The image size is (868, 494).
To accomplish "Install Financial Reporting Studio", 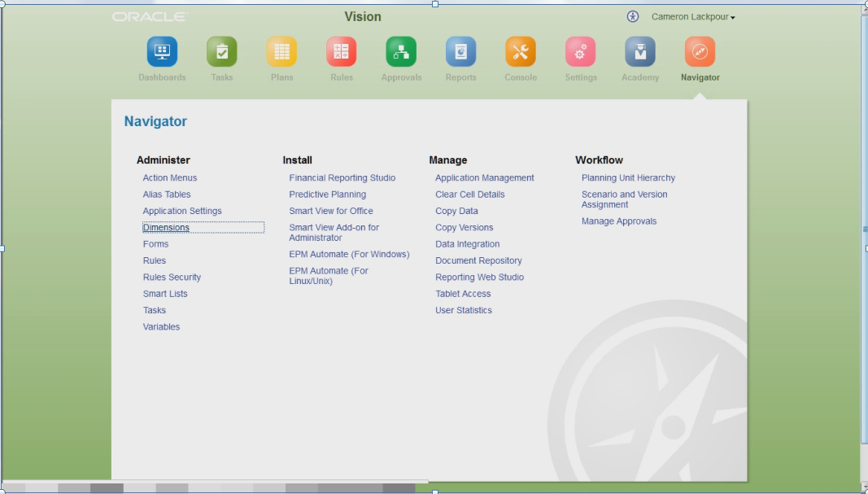I will [x=342, y=177].
